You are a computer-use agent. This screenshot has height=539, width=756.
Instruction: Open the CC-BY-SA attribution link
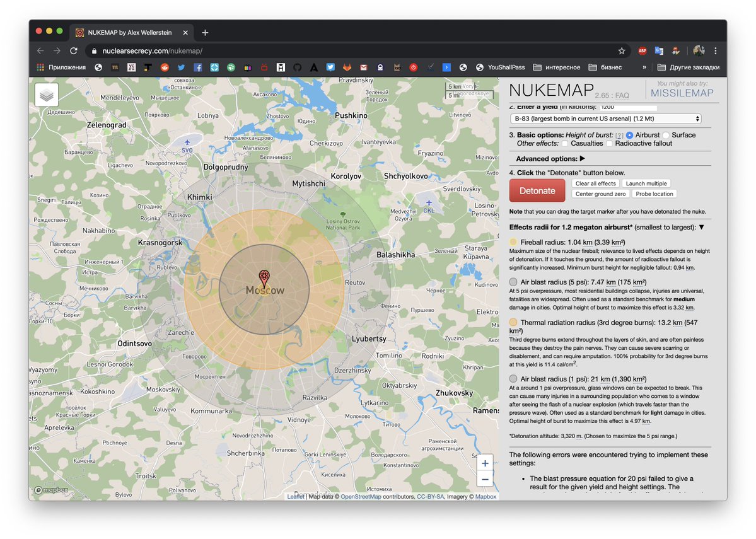point(430,497)
